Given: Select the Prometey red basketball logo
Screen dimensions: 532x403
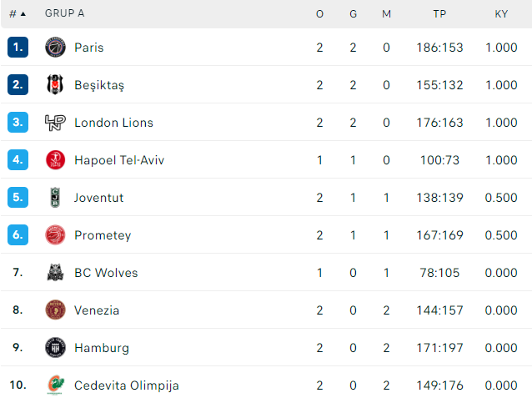Looking at the screenshot, I should pos(55,235).
